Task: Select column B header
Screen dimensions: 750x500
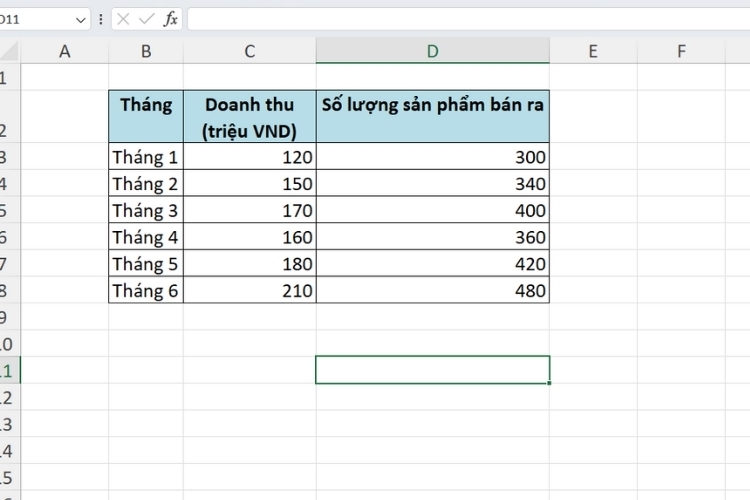Action: (x=146, y=51)
